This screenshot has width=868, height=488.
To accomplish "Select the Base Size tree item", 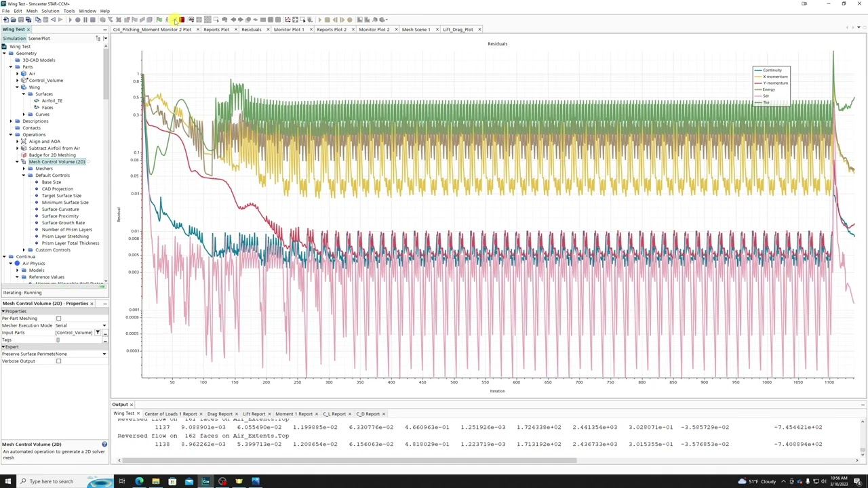I will click(52, 182).
